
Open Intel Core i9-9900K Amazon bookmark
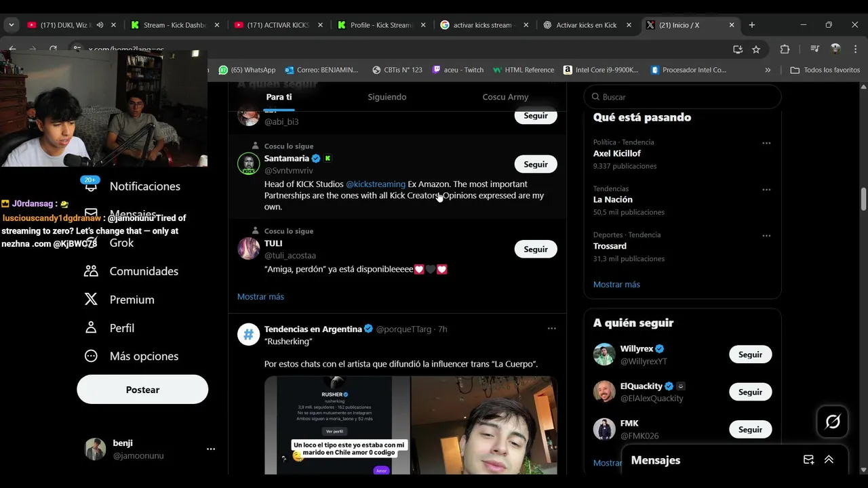[x=601, y=70]
